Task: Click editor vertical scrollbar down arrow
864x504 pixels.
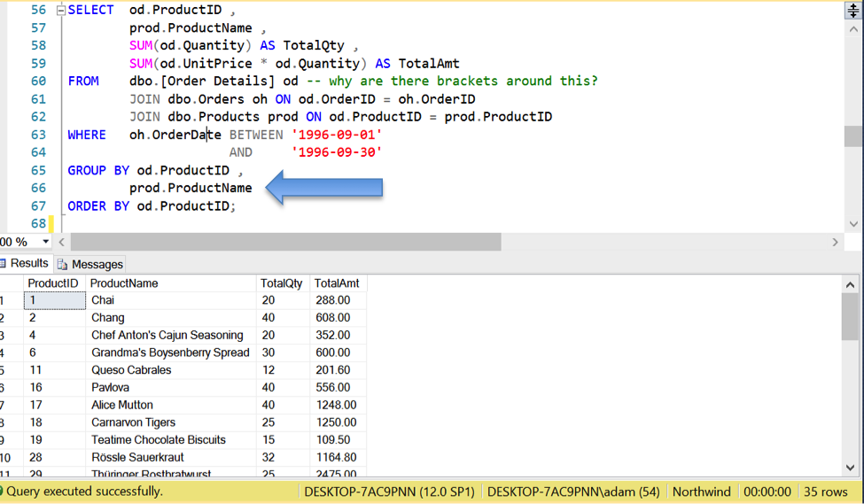Action: (853, 224)
